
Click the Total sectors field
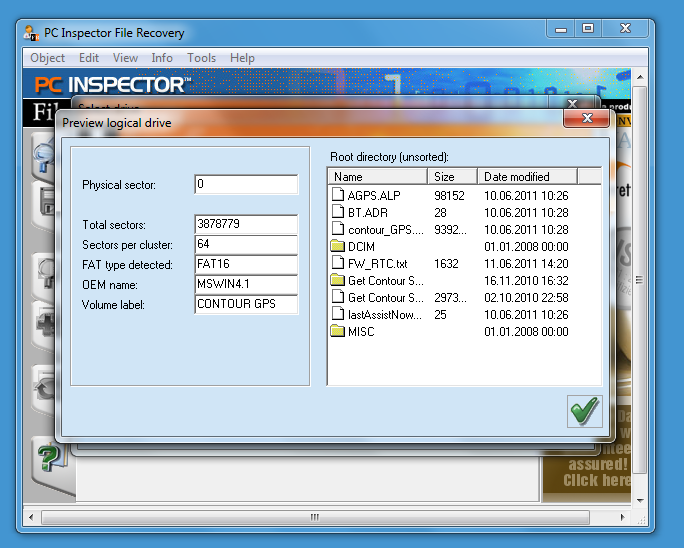(x=246, y=224)
